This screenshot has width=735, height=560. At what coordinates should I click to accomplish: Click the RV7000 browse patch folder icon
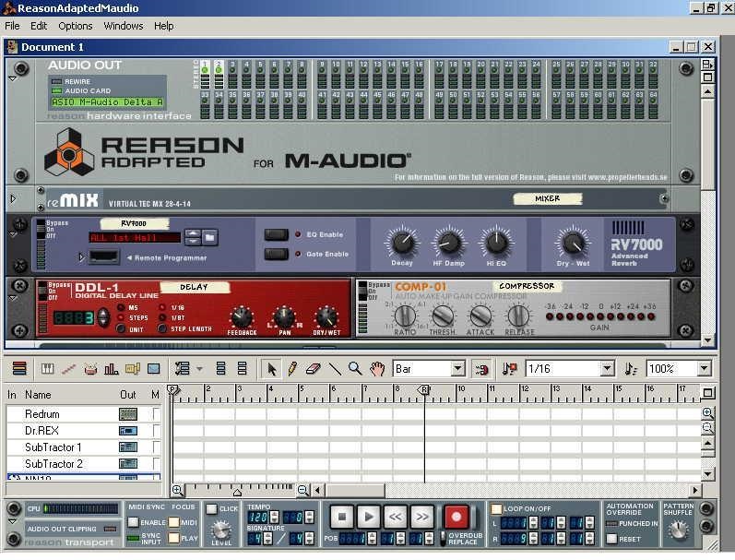click(x=209, y=238)
